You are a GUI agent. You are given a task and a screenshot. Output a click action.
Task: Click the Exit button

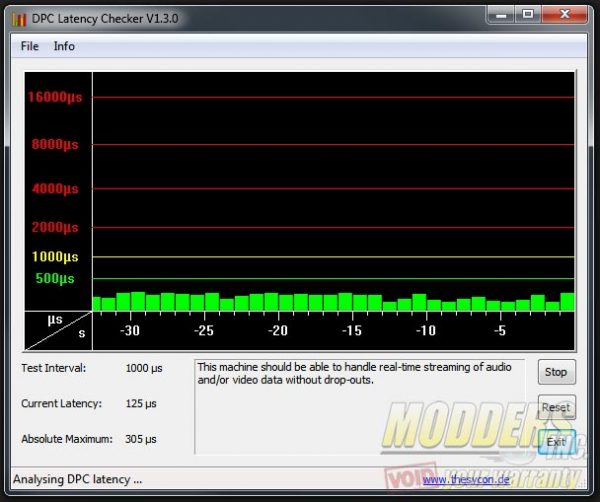[555, 441]
